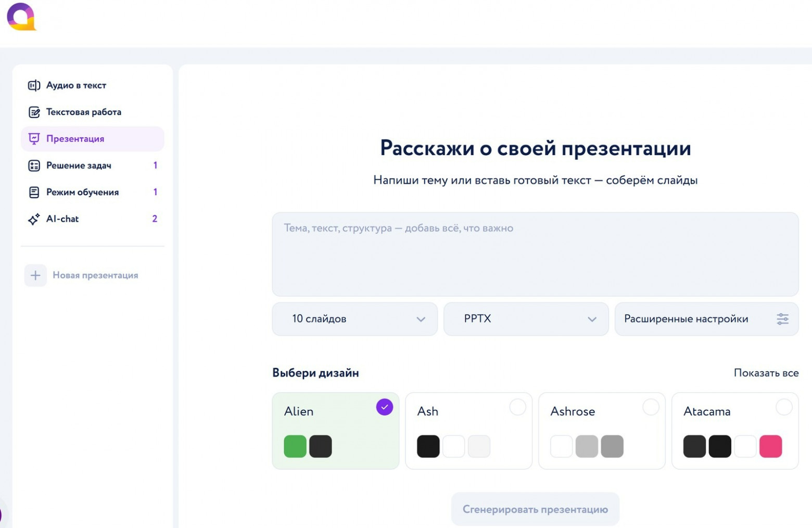This screenshot has height=528, width=812.
Task: Click the Ashrose design card title
Action: point(573,411)
